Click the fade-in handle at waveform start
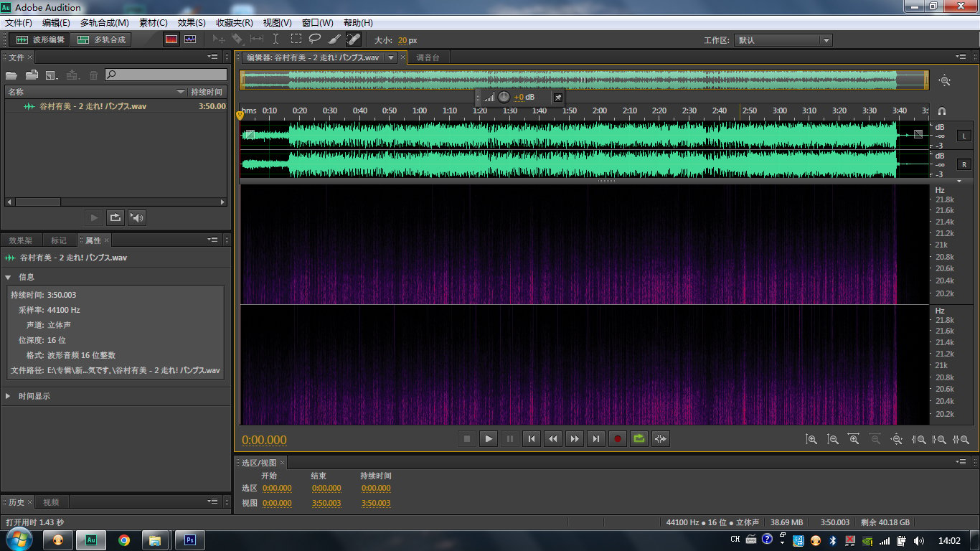Screen dimensions: 980x551 pyautogui.click(x=250, y=134)
